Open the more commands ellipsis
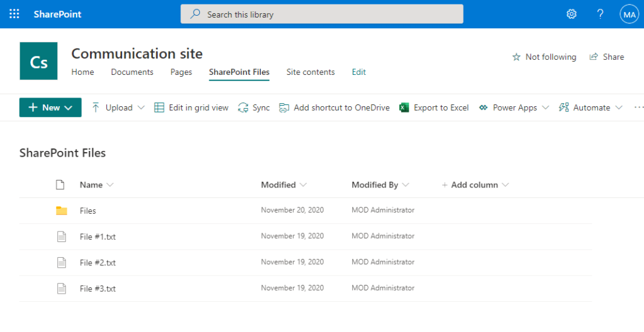Screen dimensions: 644x332 639,108
